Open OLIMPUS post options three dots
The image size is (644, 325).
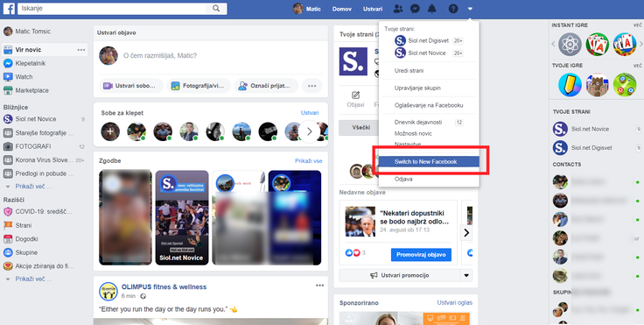coord(319,286)
